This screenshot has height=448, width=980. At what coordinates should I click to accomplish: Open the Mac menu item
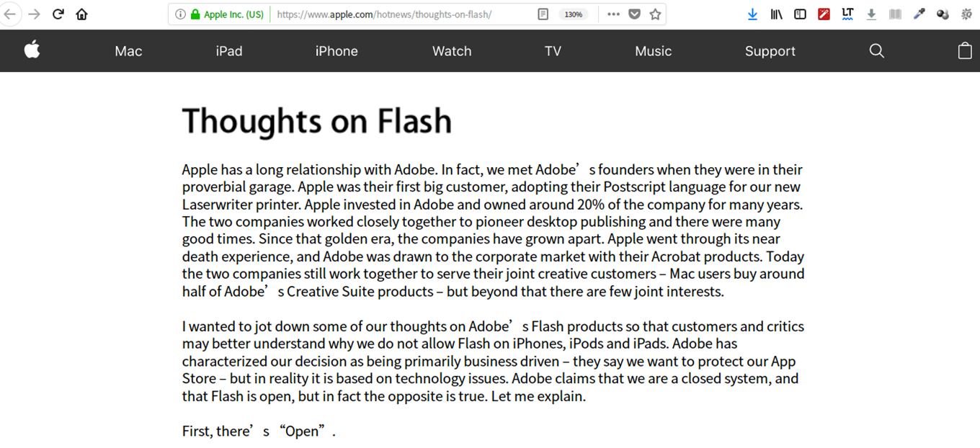[x=128, y=51]
